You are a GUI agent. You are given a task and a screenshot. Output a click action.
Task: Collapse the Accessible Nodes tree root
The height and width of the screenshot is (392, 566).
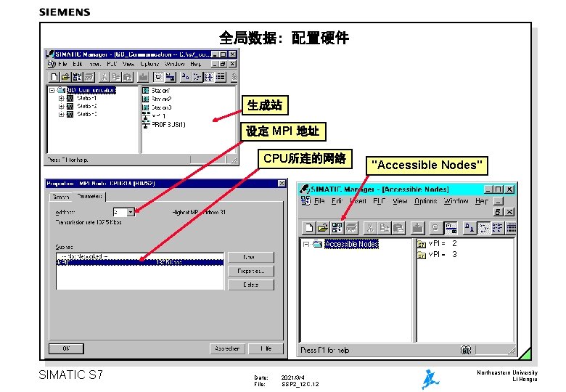tap(306, 245)
